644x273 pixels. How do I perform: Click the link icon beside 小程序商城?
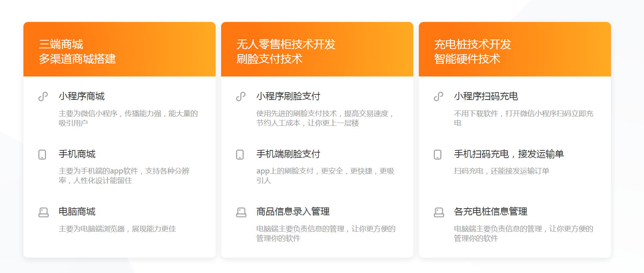pyautogui.click(x=43, y=97)
